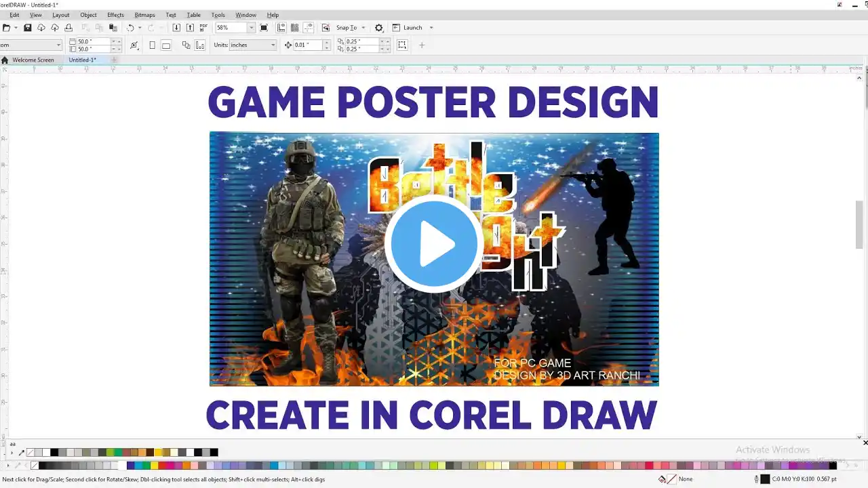The height and width of the screenshot is (488, 868).
Task: Click the Print icon
Action: click(68, 28)
